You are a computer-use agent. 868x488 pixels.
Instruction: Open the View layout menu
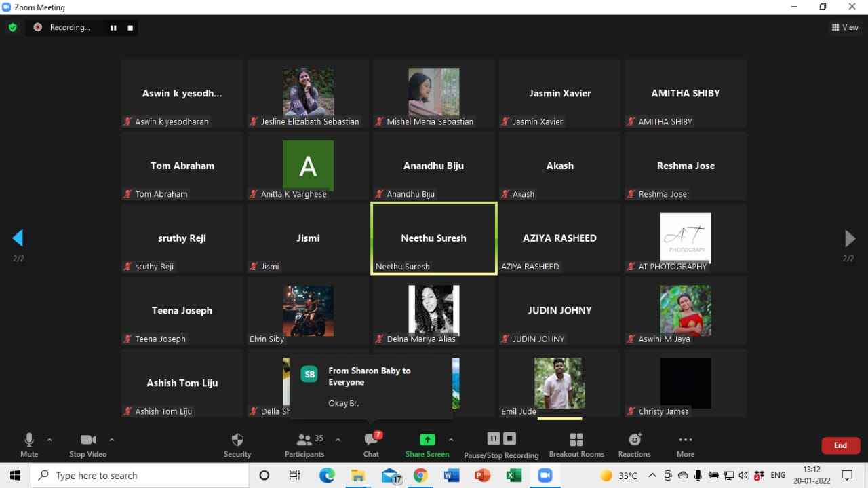[x=845, y=28]
